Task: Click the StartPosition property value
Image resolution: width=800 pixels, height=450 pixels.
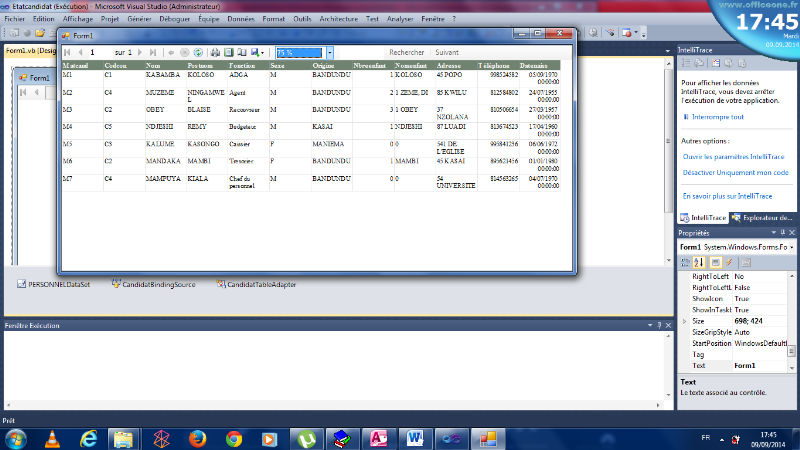Action: (760, 343)
